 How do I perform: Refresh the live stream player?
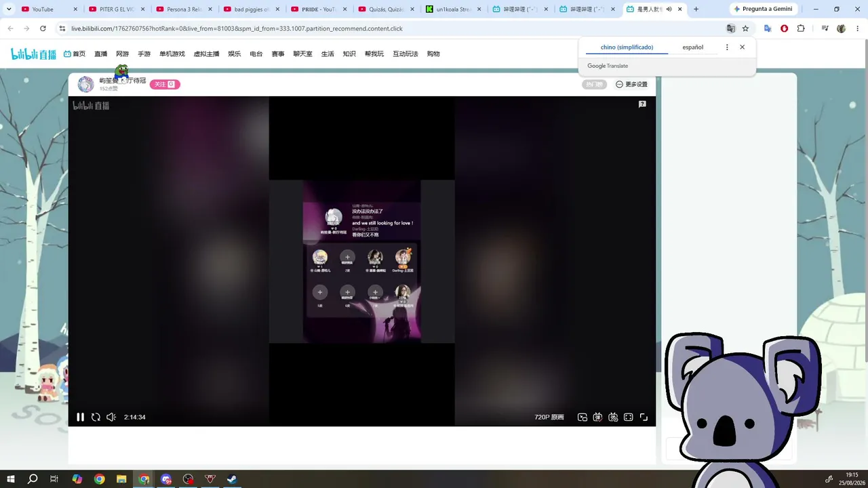tap(96, 418)
